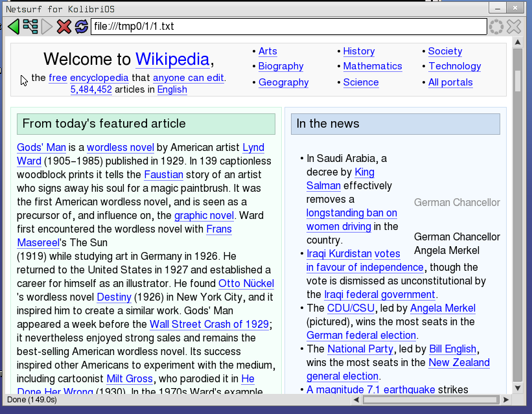Screen dimensions: 532x414
Task: Open the history tree icon
Action: point(30,27)
